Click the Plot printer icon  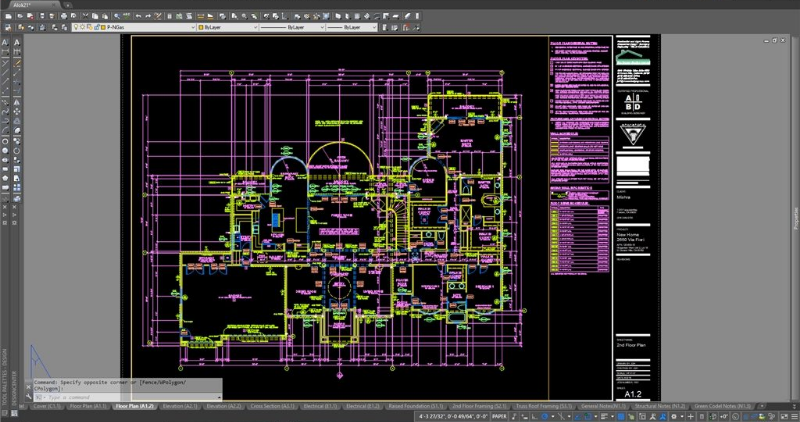pos(64,16)
